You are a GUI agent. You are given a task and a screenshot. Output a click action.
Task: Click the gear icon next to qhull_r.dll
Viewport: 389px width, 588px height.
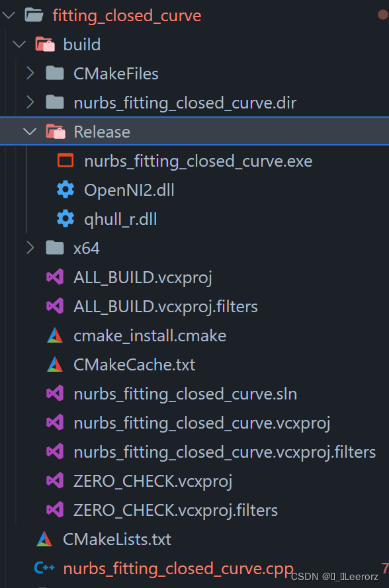[x=65, y=218]
